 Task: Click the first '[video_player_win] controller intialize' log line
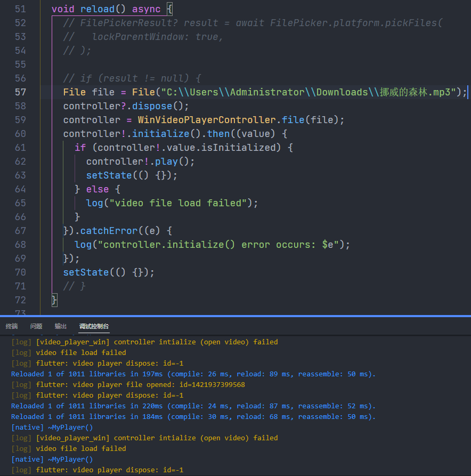click(144, 342)
